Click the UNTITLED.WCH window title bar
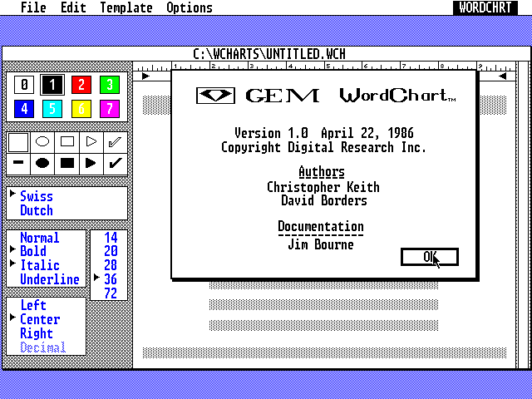This screenshot has width=532, height=399. coord(266,53)
